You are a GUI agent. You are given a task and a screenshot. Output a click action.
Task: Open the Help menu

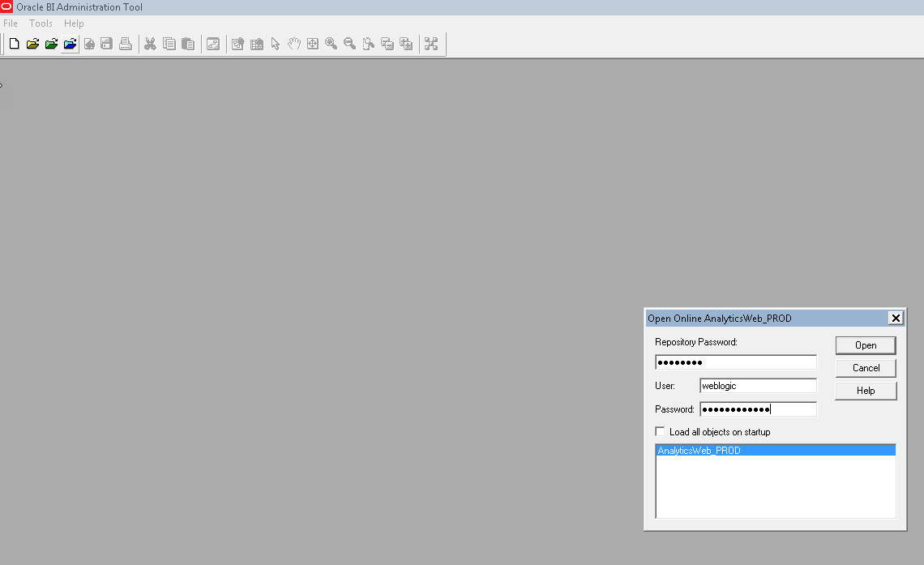coord(74,24)
